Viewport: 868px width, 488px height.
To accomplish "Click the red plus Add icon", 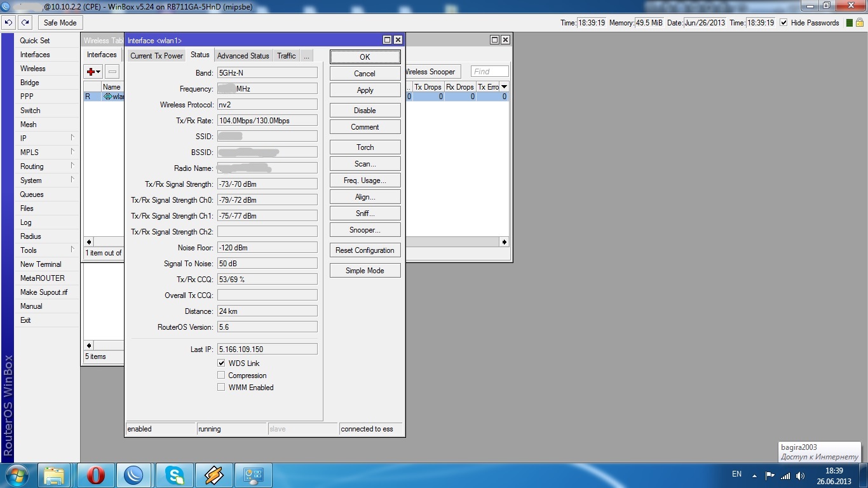I will tap(92, 72).
